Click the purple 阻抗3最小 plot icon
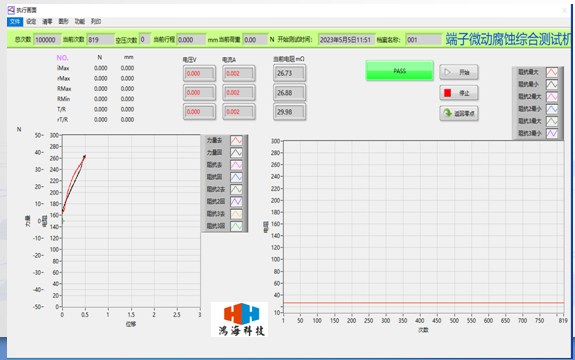The height and width of the screenshot is (360, 575). (552, 133)
